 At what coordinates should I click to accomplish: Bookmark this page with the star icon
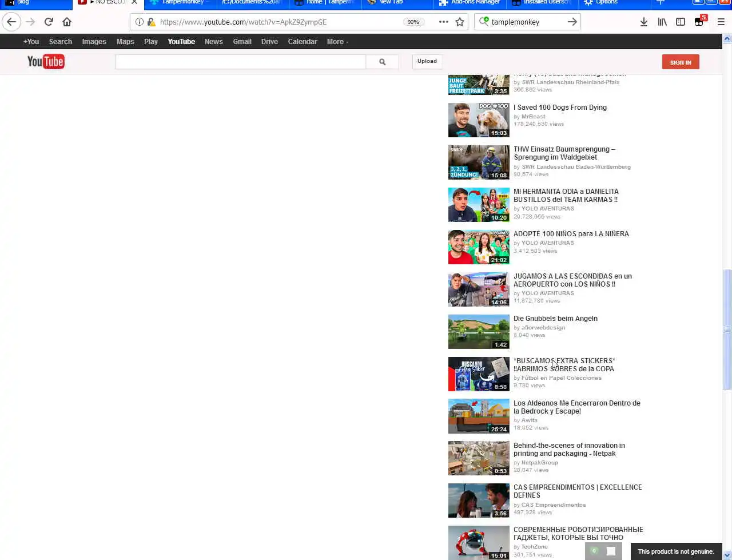point(460,22)
